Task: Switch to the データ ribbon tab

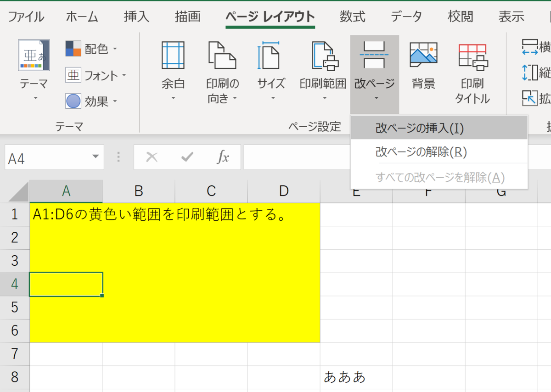Action: click(x=406, y=16)
